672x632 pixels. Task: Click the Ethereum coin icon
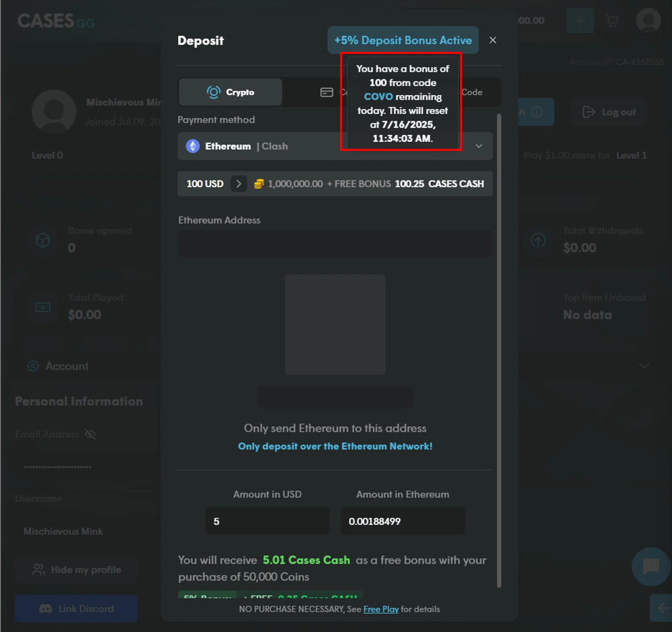(x=193, y=146)
